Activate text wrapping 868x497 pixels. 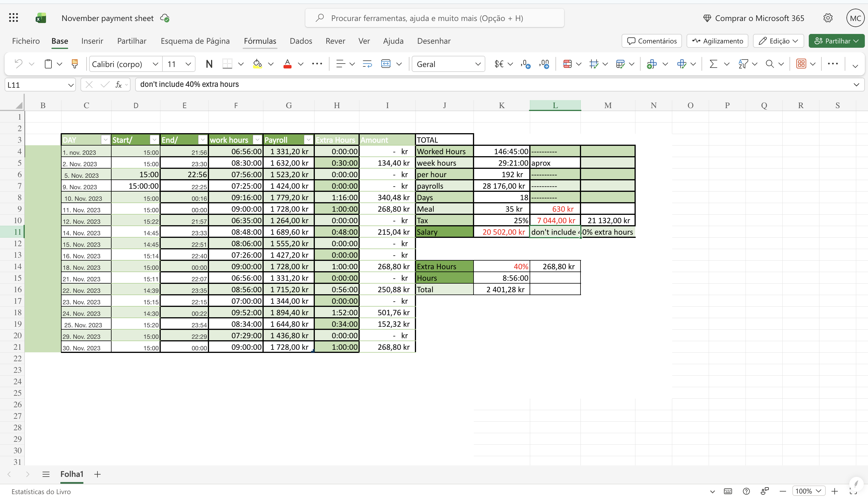click(x=367, y=64)
